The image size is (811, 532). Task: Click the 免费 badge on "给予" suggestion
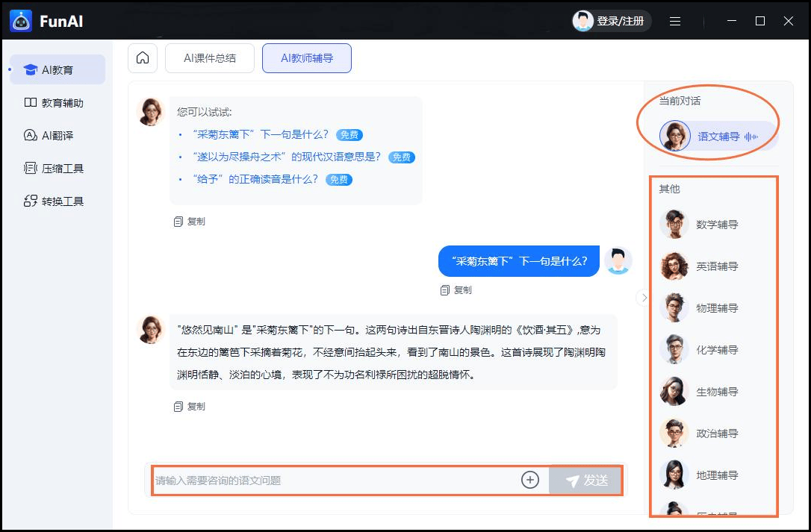tap(339, 179)
